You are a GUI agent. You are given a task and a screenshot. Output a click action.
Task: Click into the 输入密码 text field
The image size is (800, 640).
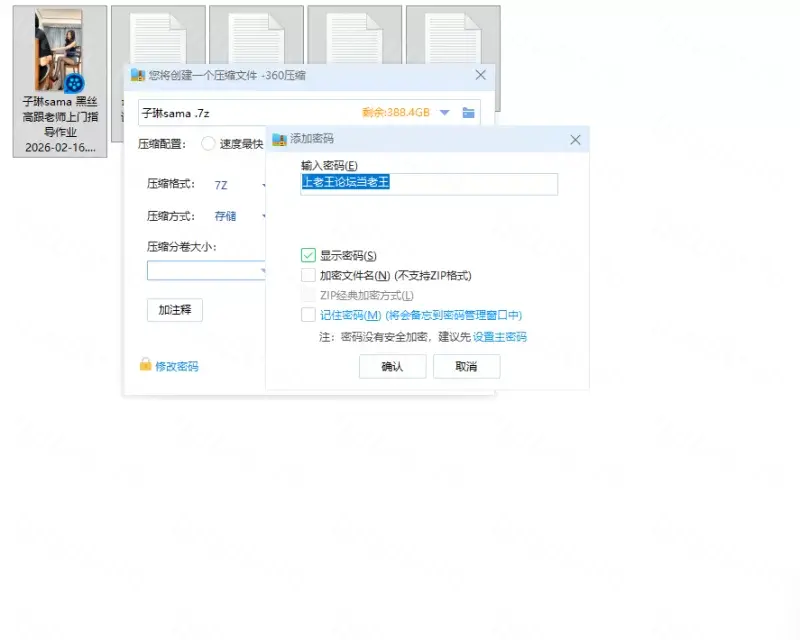(x=428, y=183)
